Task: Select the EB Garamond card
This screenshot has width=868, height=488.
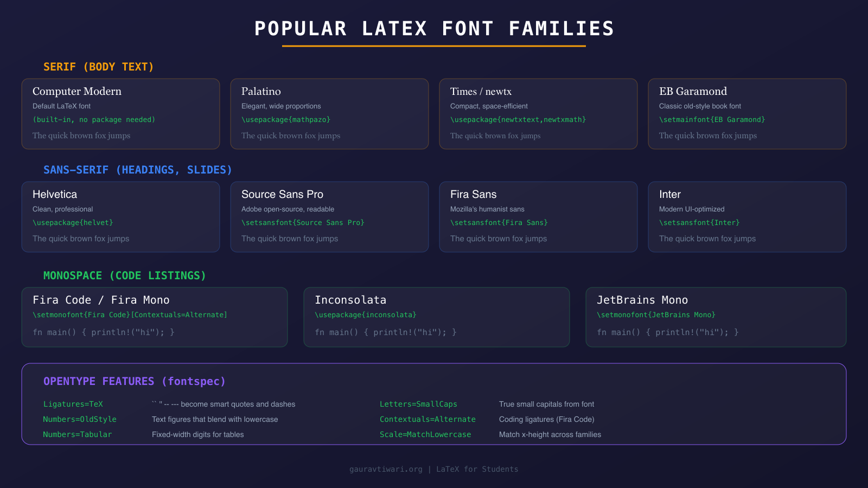Action: [747, 114]
